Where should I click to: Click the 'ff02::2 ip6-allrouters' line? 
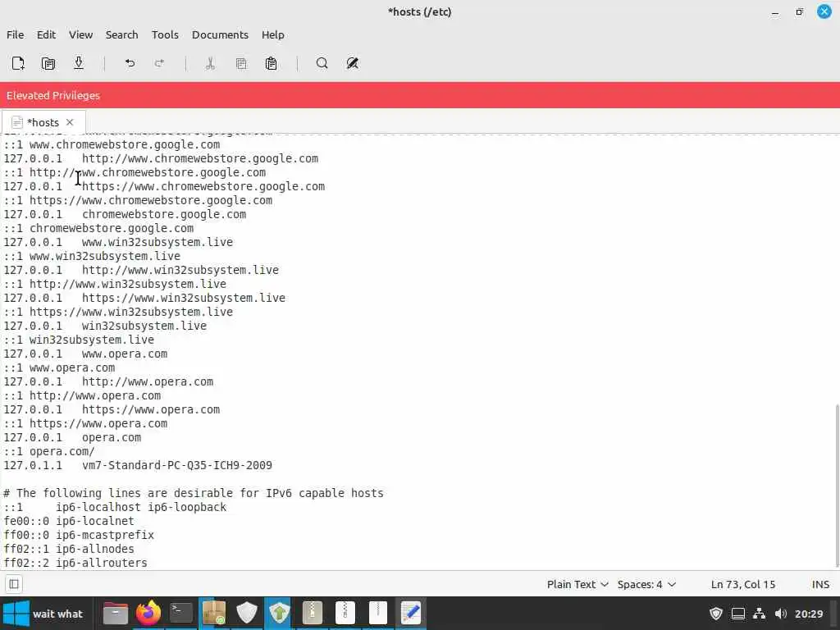point(75,563)
